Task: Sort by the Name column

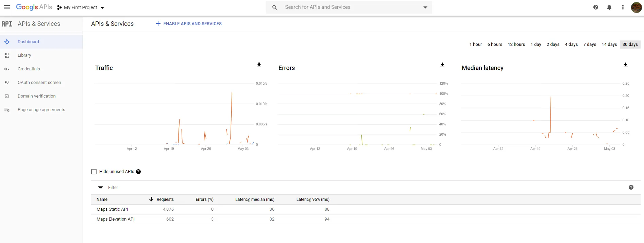Action: [x=102, y=199]
